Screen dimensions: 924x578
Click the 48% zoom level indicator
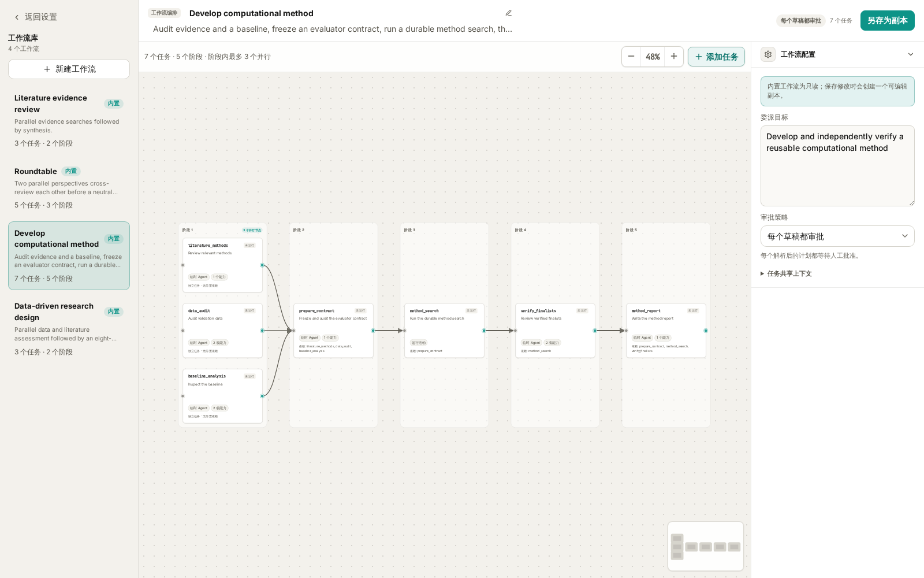coord(653,57)
